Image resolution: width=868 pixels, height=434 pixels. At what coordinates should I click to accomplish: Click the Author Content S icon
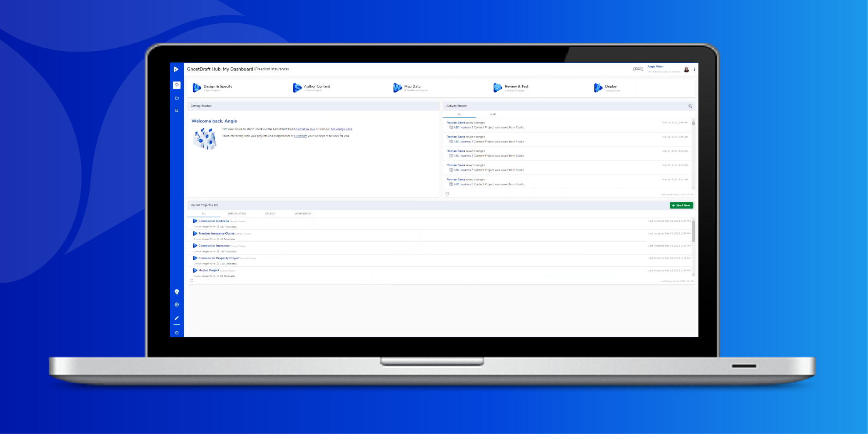(297, 87)
